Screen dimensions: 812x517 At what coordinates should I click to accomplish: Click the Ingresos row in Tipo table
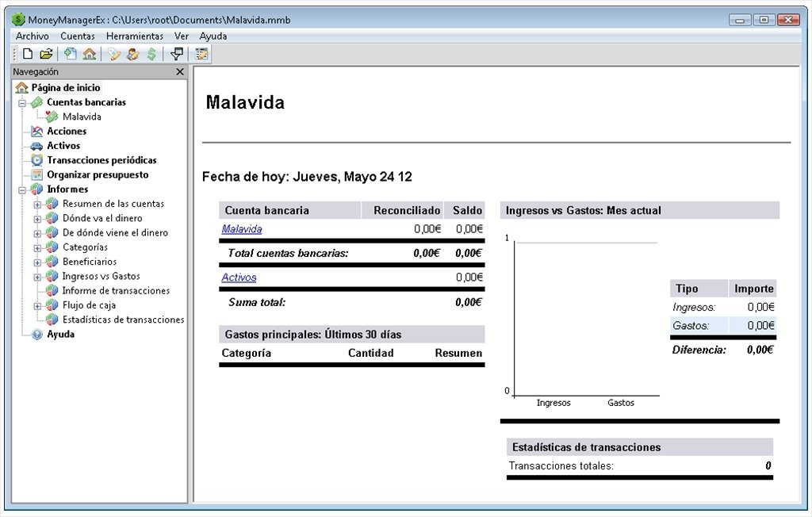point(723,307)
